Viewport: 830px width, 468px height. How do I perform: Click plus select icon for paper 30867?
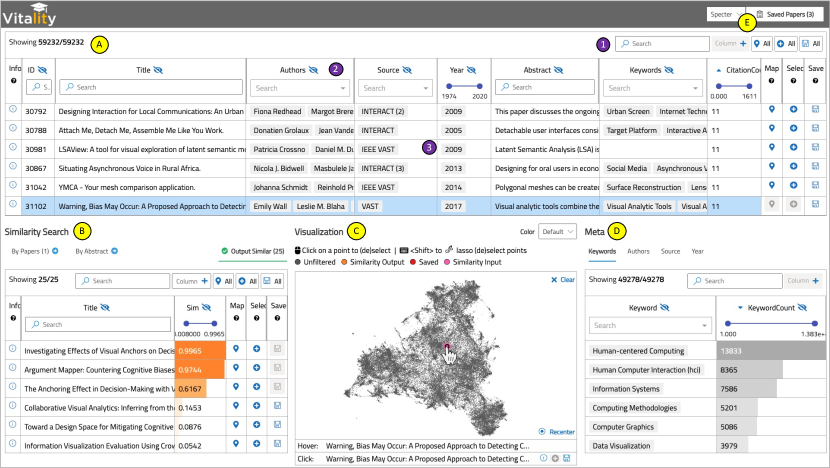[x=793, y=166]
